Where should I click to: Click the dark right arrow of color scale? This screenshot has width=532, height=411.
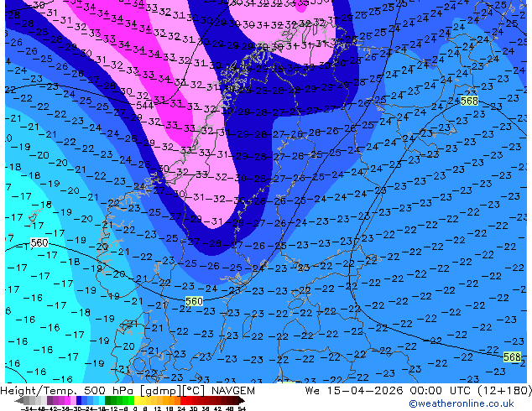242,400
